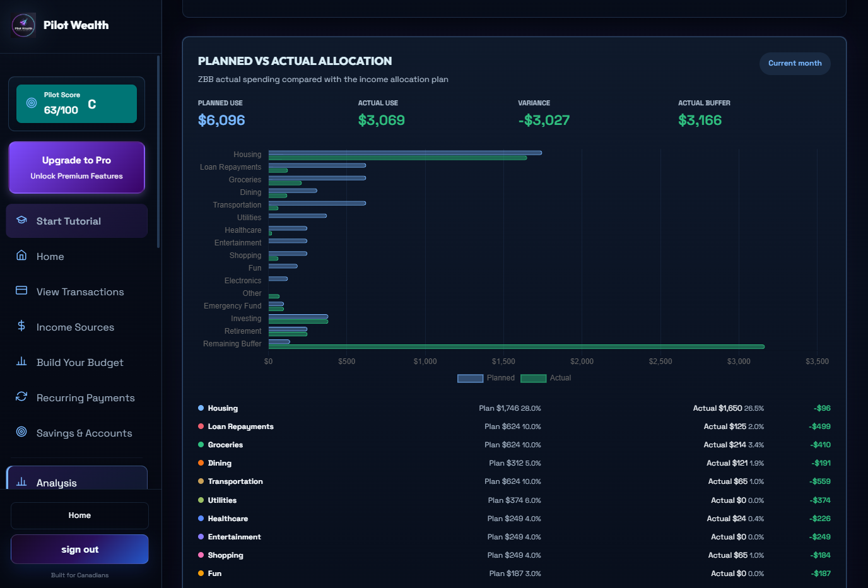Click the Housing planned bar in chart

(x=405, y=153)
